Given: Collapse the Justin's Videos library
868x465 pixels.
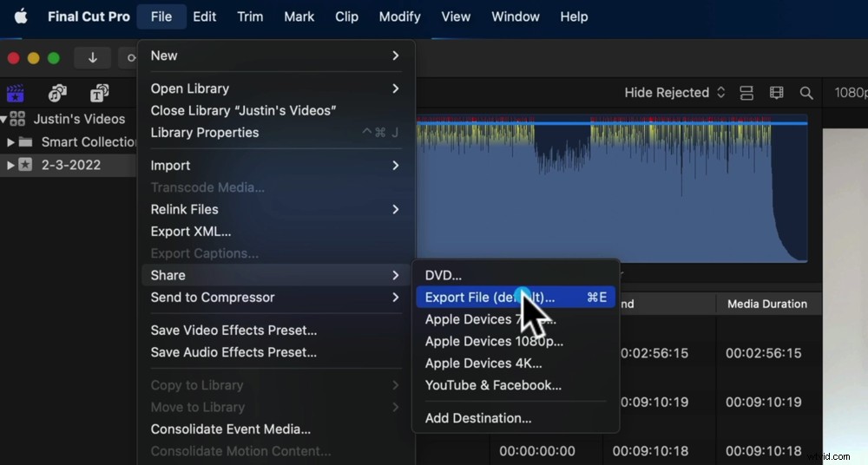Looking at the screenshot, I should pyautogui.click(x=3, y=119).
